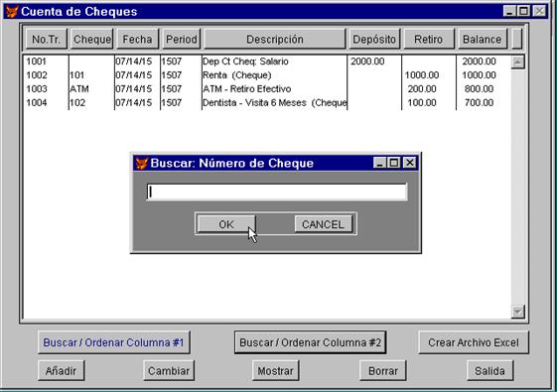Minimize the Cuenta de Cheques window

[x=509, y=11]
